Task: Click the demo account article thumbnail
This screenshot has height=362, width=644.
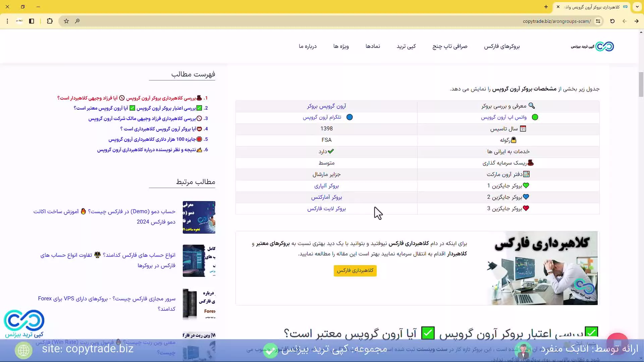Action: [x=199, y=217]
